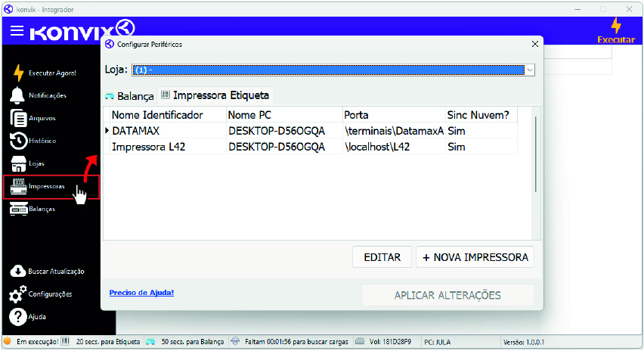Open Arquivos documents icon
The width and height of the screenshot is (644, 351).
[18, 118]
